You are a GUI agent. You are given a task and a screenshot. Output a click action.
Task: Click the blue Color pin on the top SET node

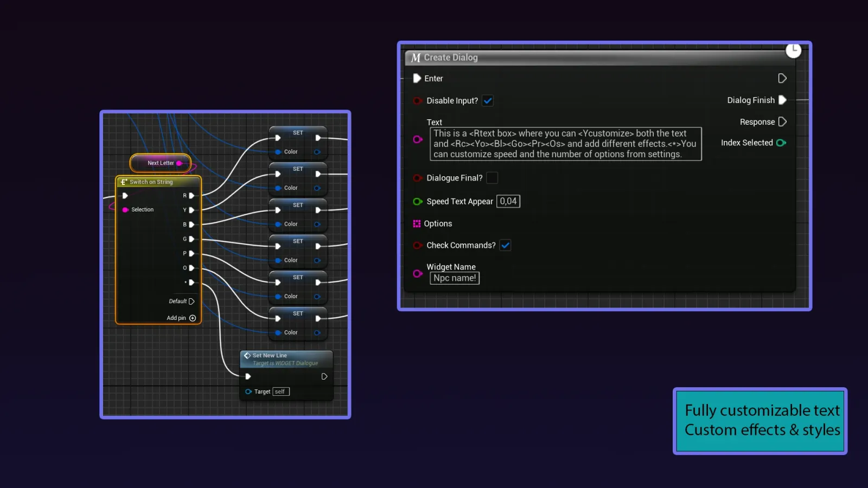278,152
